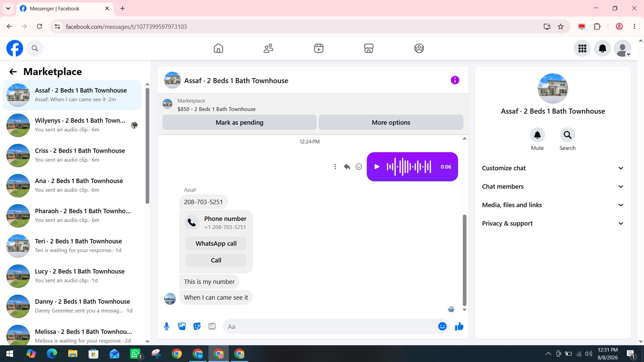This screenshot has height=362, width=644.
Task: Go to the Home feed icon
Action: [x=218, y=48]
